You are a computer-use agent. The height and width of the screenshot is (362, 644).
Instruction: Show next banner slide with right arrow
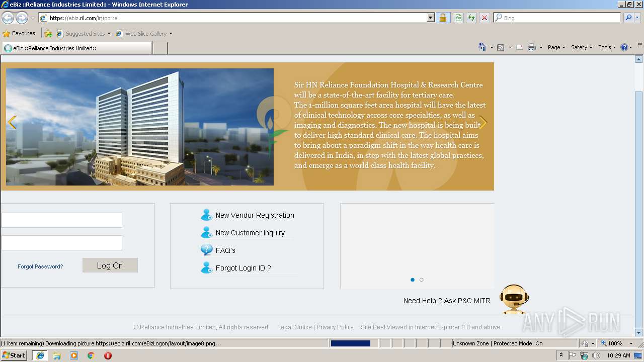click(x=483, y=122)
